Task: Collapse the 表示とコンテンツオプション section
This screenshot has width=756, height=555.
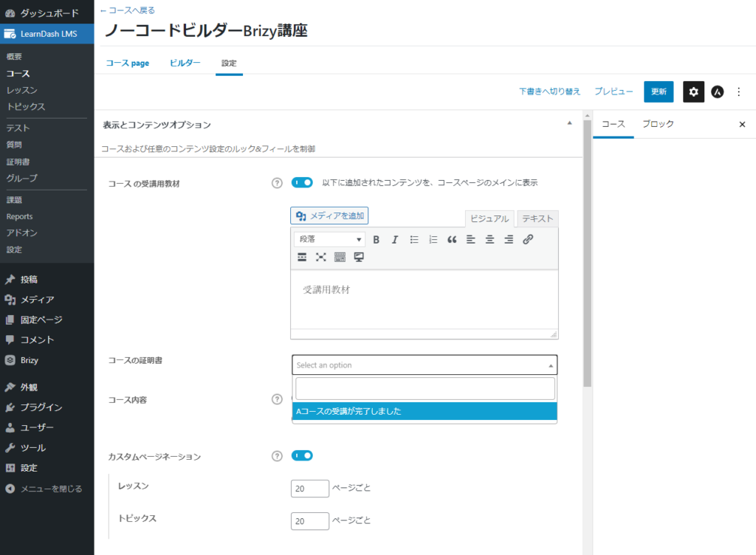Action: [569, 123]
